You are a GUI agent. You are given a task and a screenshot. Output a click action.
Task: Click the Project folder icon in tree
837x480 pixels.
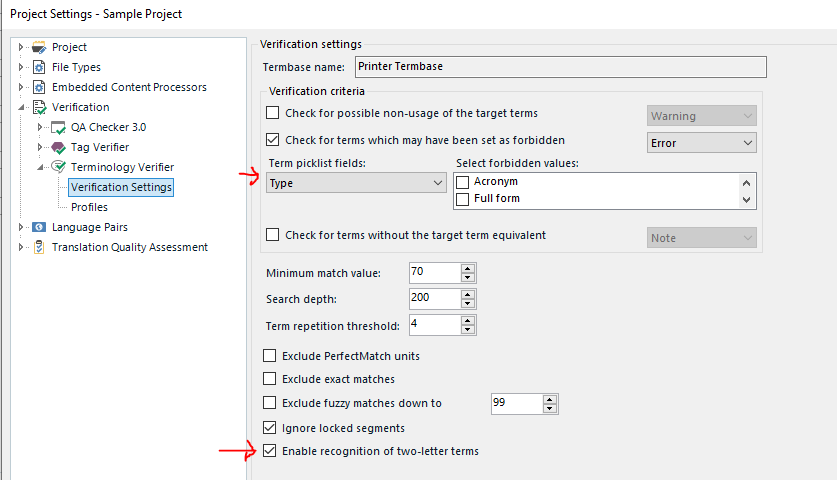click(39, 48)
